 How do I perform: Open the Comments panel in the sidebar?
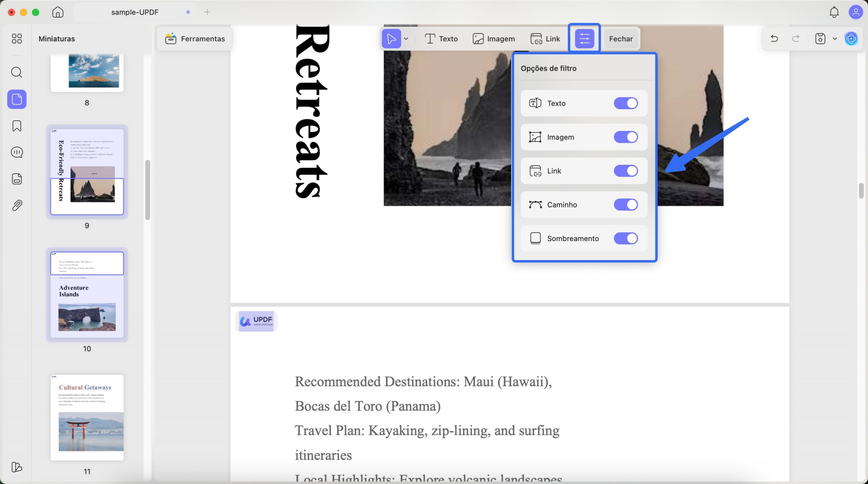point(16,152)
